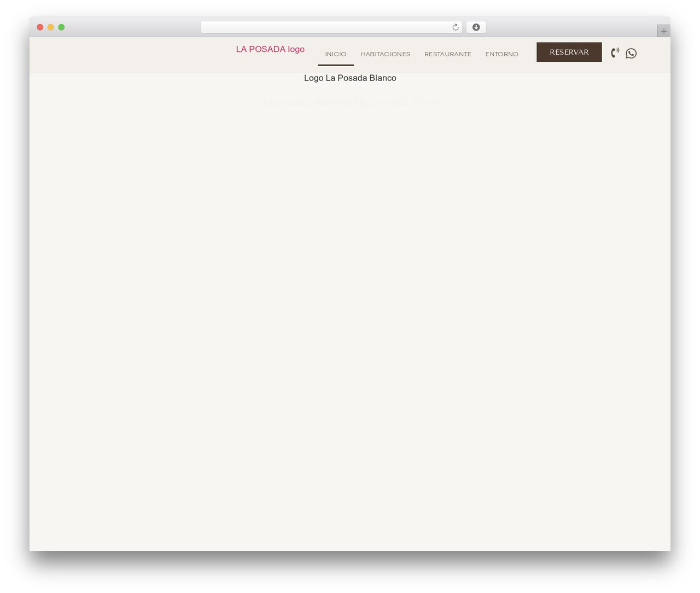Click the browser download arrow icon
700x593 pixels.
click(x=476, y=27)
